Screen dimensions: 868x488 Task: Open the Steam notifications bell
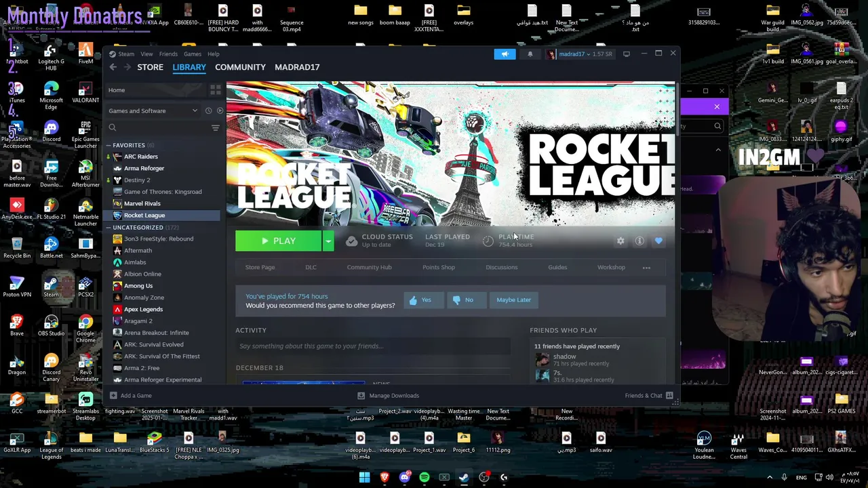tap(530, 54)
